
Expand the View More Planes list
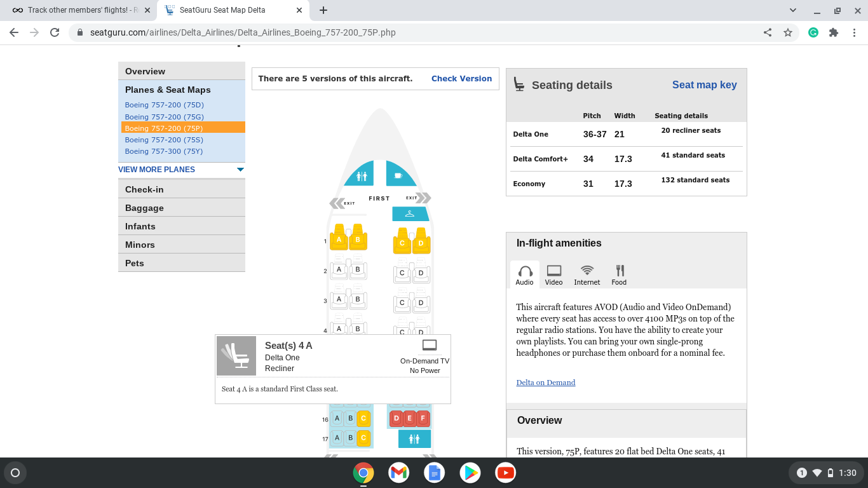pyautogui.click(x=181, y=170)
